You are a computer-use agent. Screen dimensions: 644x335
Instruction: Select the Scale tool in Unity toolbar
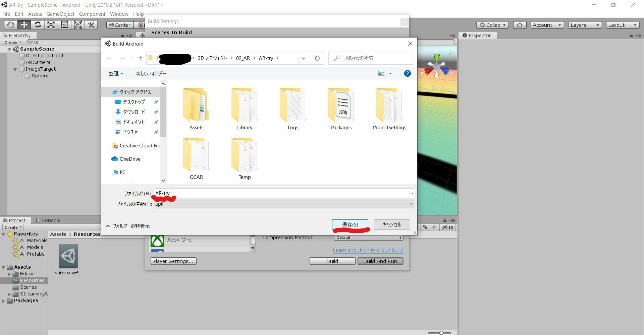51,25
